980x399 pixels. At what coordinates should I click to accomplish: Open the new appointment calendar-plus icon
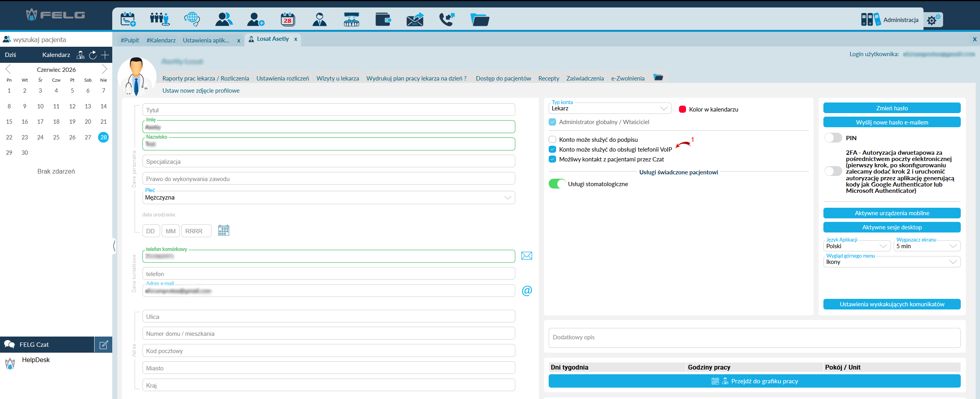(x=128, y=19)
